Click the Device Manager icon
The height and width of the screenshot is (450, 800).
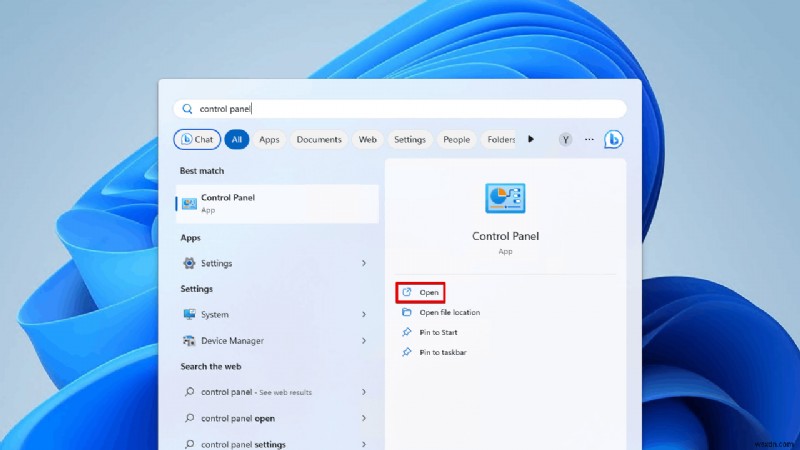189,340
